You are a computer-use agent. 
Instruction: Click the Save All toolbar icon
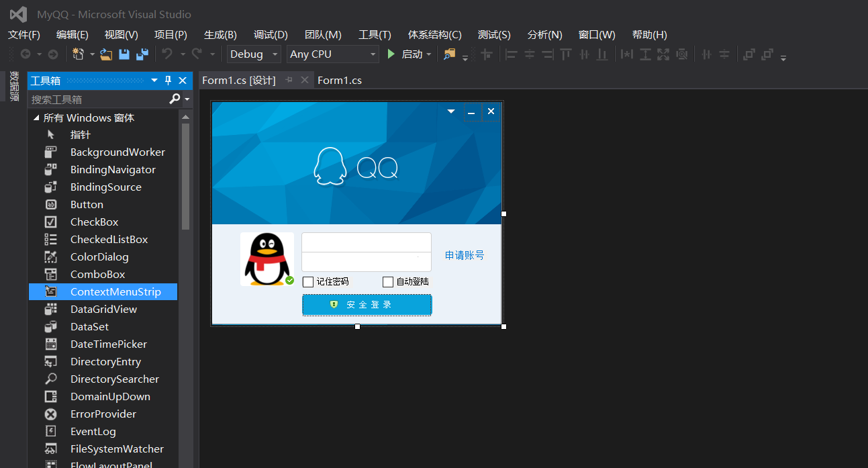point(142,54)
